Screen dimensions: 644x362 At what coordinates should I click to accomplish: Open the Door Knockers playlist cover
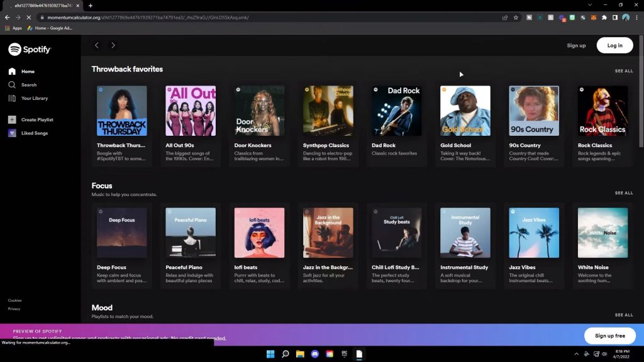(259, 111)
